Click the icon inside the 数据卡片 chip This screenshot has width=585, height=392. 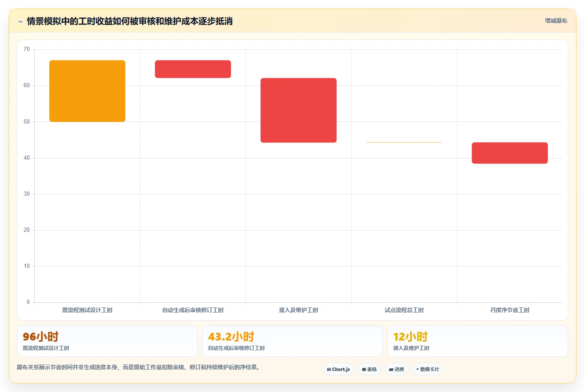point(417,369)
